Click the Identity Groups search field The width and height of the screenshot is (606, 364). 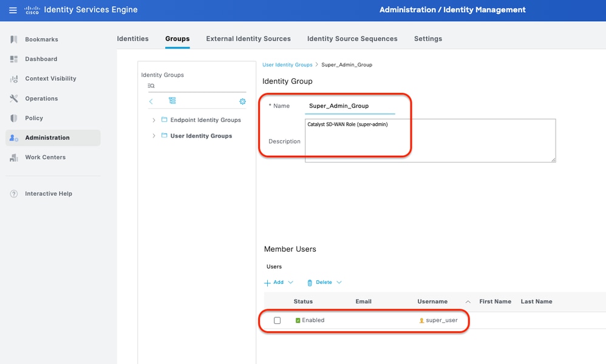pyautogui.click(x=197, y=86)
